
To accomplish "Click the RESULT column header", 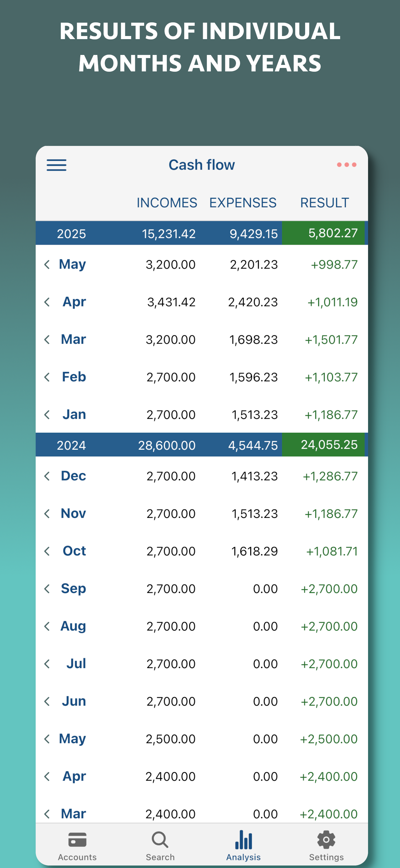I will pos(324,203).
